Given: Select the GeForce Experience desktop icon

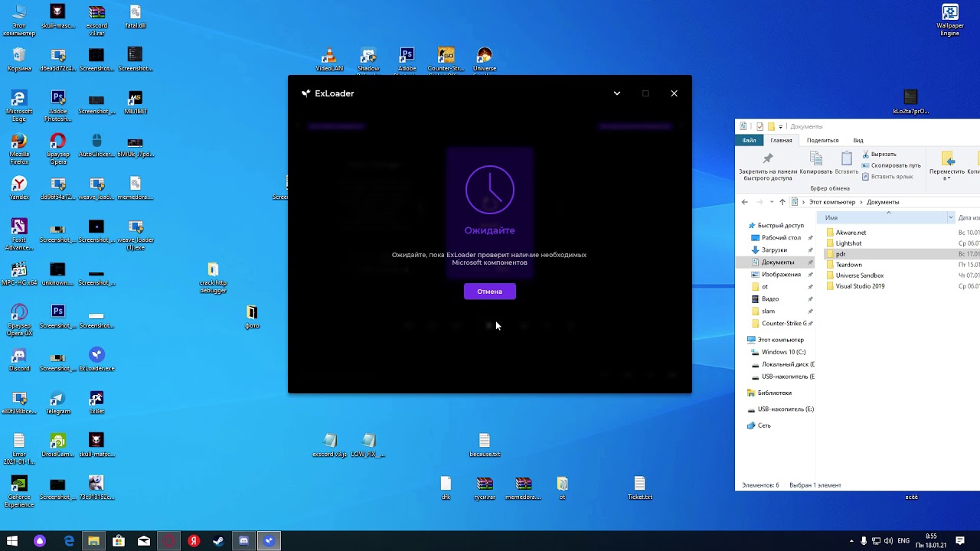Looking at the screenshot, I should pyautogui.click(x=19, y=492).
